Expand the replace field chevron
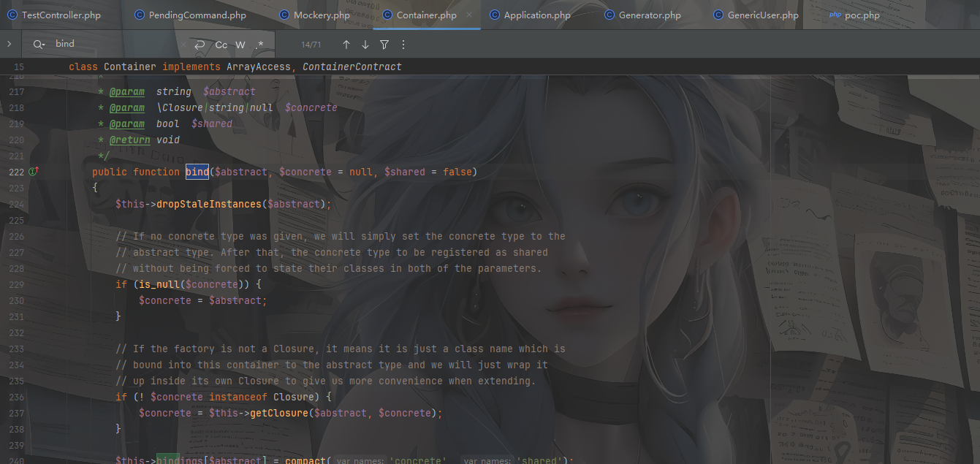Screen dimensions: 980x464 pyautogui.click(x=9, y=44)
